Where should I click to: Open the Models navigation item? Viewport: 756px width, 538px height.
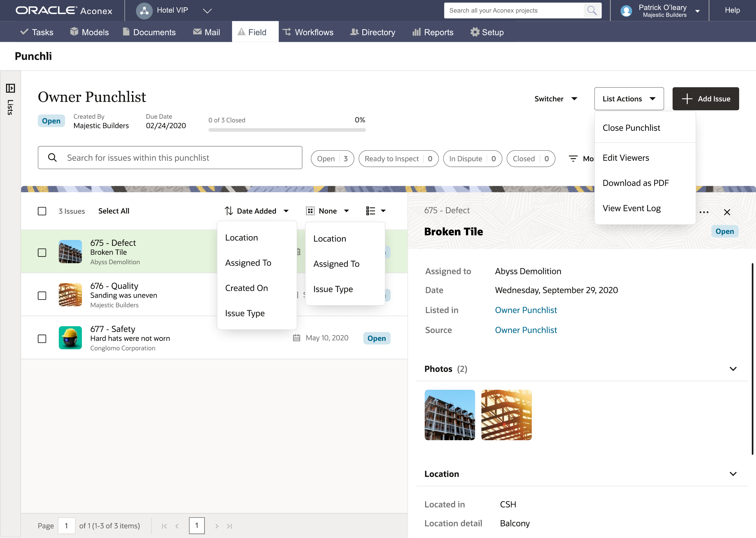pyautogui.click(x=89, y=32)
